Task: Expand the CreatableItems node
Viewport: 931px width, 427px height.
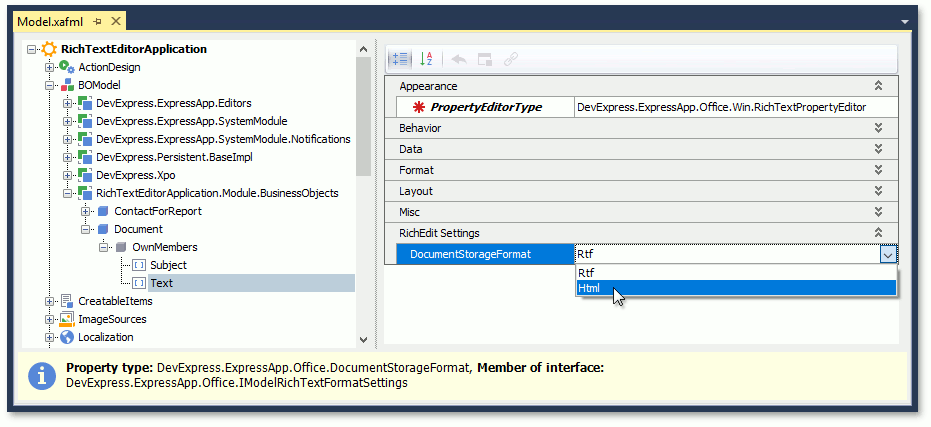Action: [50, 301]
